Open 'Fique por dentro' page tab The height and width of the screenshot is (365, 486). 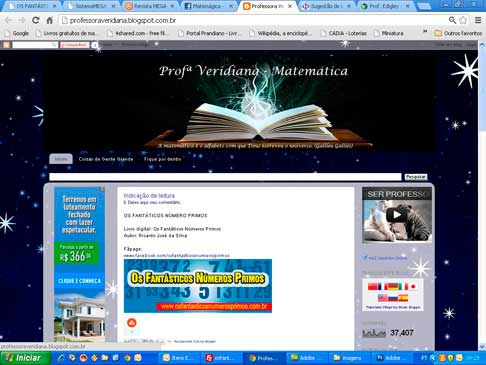pyautogui.click(x=162, y=159)
